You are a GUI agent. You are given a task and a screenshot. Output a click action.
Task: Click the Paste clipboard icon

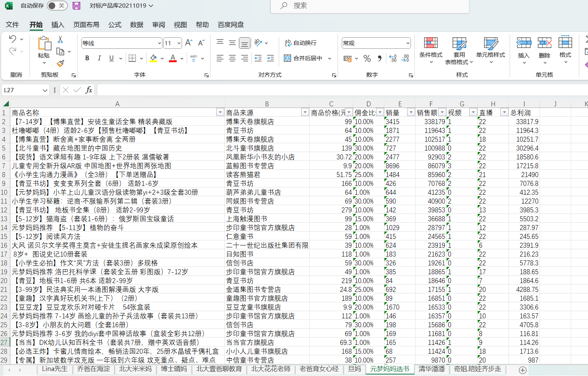[44, 43]
